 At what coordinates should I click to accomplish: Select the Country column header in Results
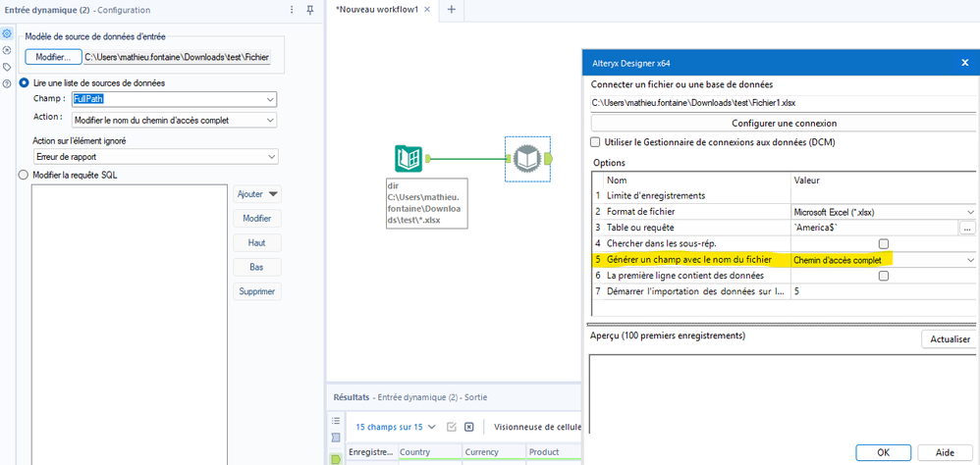coord(430,452)
